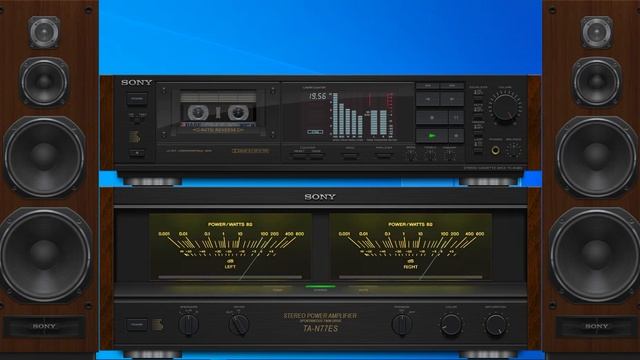Screen dimensions: 640x360
Task: Click the green indicator light on amplifier
Action: point(320,287)
